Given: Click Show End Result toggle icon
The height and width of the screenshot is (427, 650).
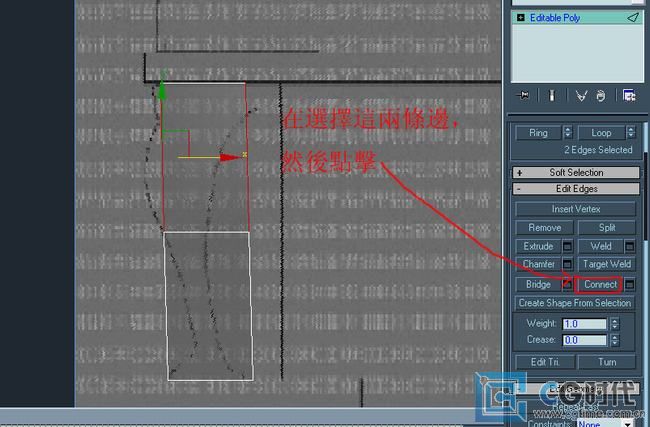Looking at the screenshot, I should [551, 96].
